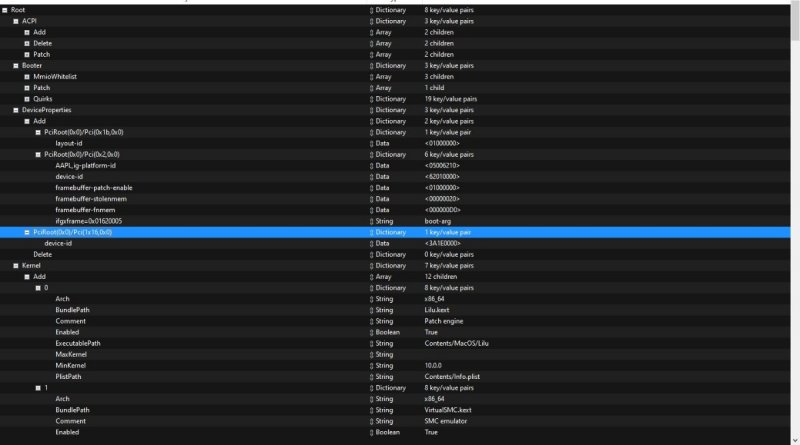800x445 pixels.
Task: Collapse the Root node
Action: pos(5,10)
